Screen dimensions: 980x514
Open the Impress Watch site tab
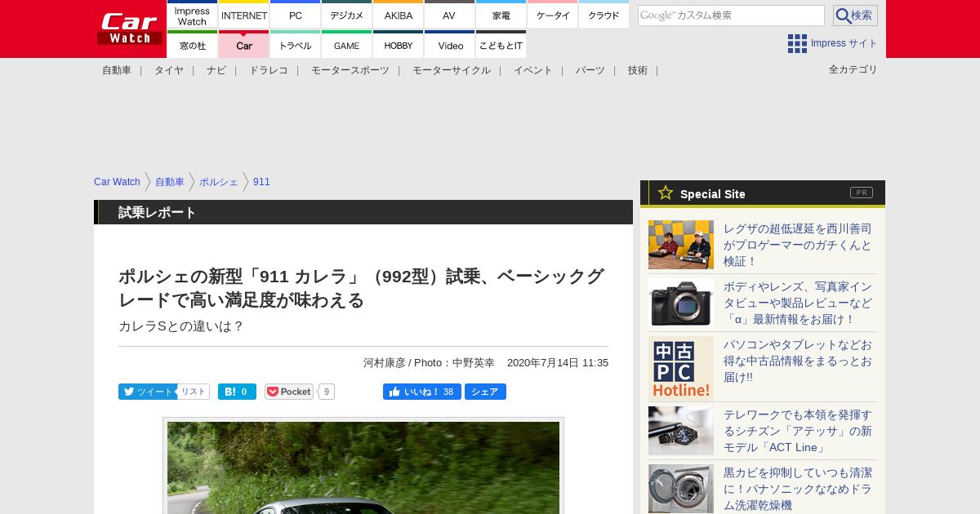coord(193,15)
